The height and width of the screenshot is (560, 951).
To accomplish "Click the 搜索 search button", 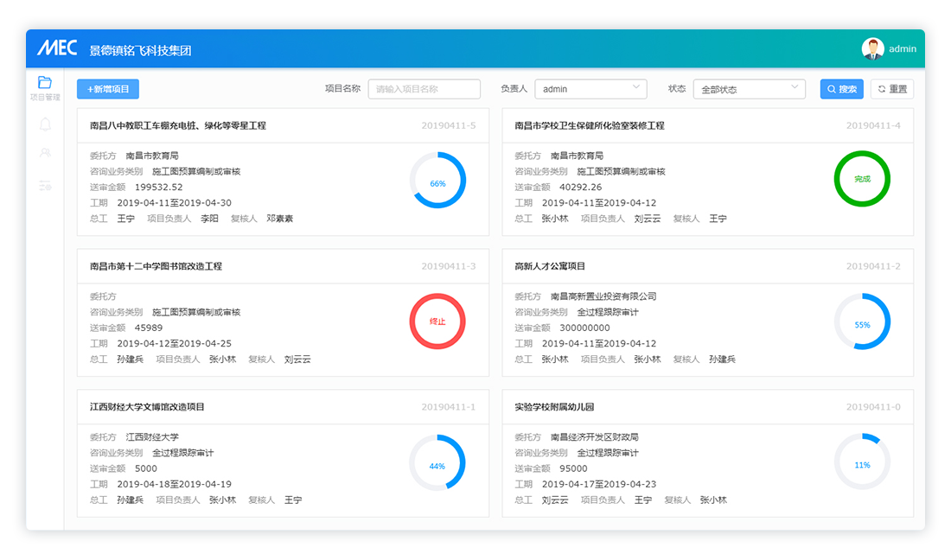I will click(x=841, y=89).
